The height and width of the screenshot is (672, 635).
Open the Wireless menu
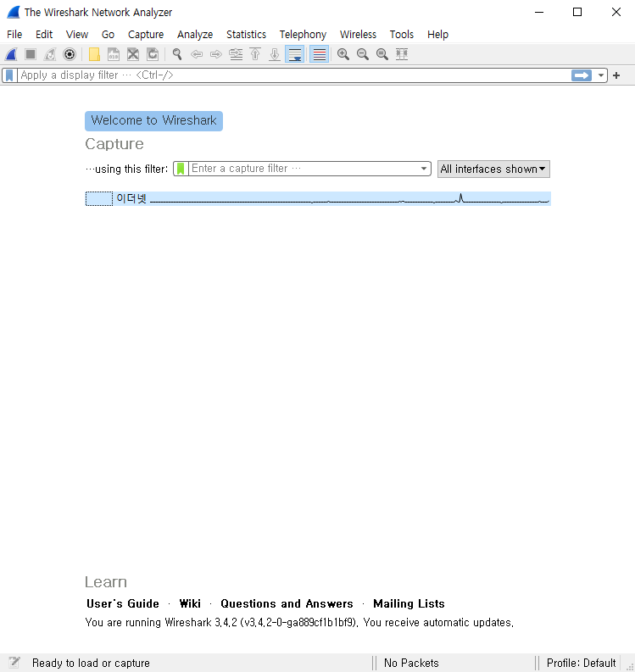coord(358,34)
